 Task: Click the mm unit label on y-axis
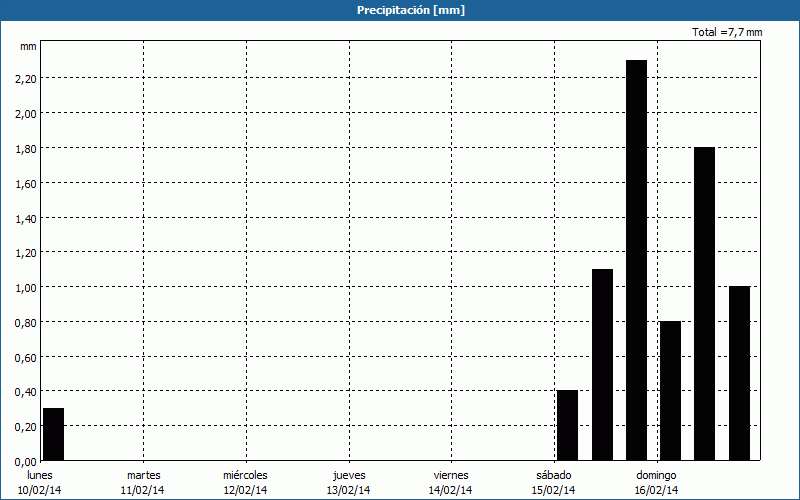[28, 47]
